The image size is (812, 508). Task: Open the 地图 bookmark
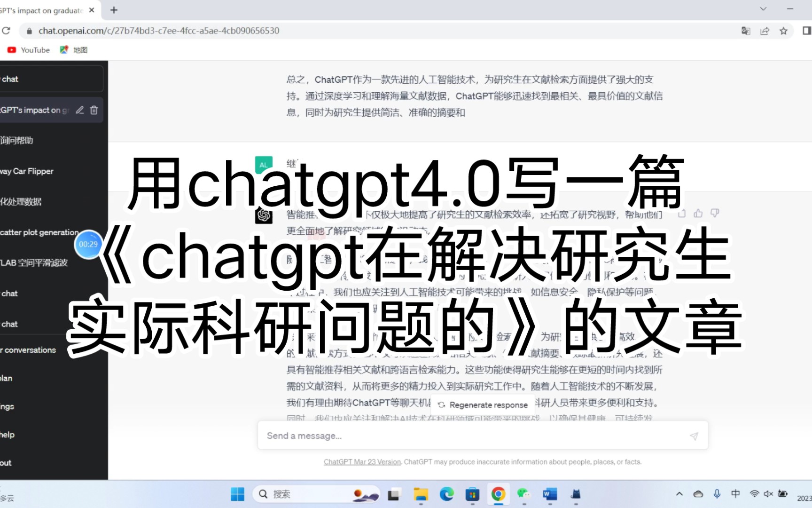click(x=74, y=50)
